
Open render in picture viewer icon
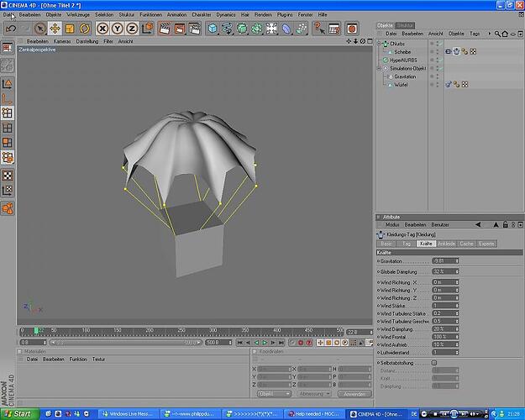180,29
